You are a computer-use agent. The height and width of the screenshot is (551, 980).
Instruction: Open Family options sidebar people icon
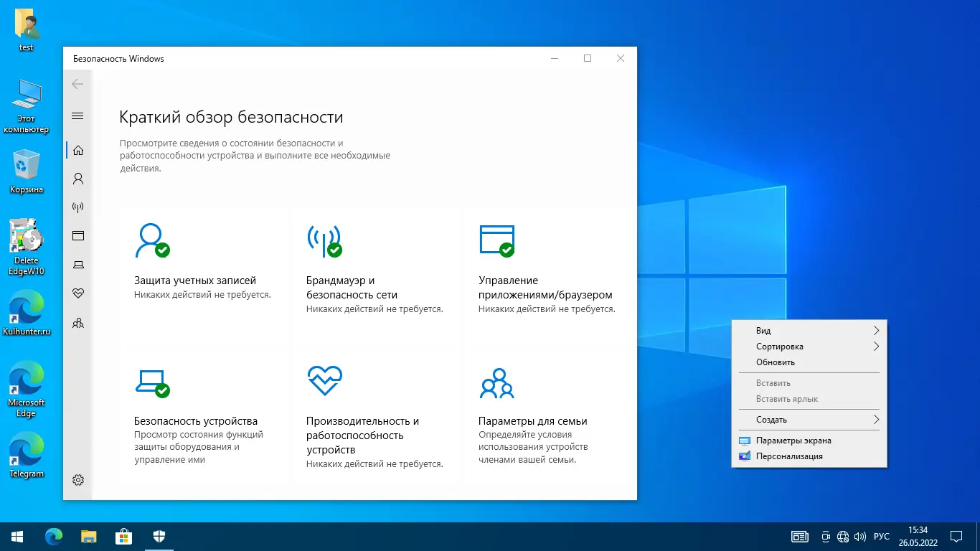(x=78, y=323)
